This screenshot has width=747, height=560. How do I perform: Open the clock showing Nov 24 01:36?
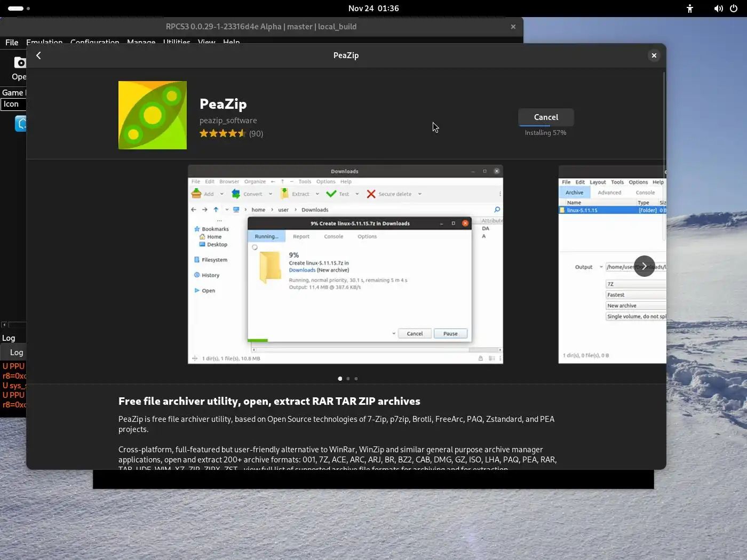click(373, 9)
